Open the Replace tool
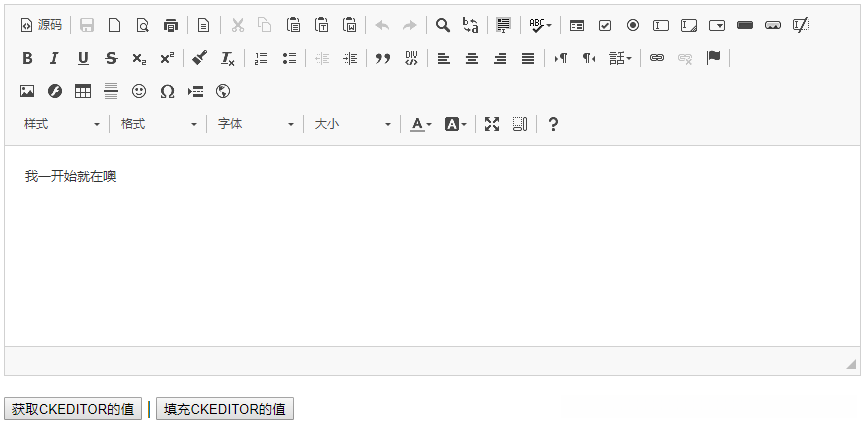The width and height of the screenshot is (867, 428). click(x=471, y=25)
